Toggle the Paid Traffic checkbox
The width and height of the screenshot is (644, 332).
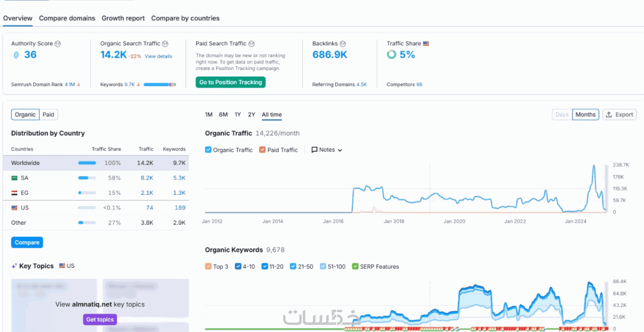point(262,150)
